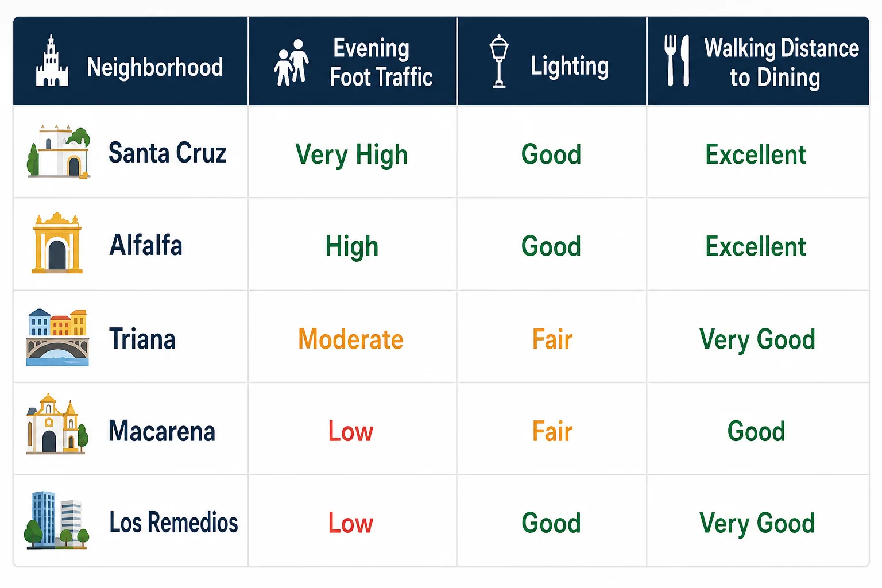
Task: Click the pedestrians icon in Evening Foot Traffic header
Action: click(x=292, y=63)
